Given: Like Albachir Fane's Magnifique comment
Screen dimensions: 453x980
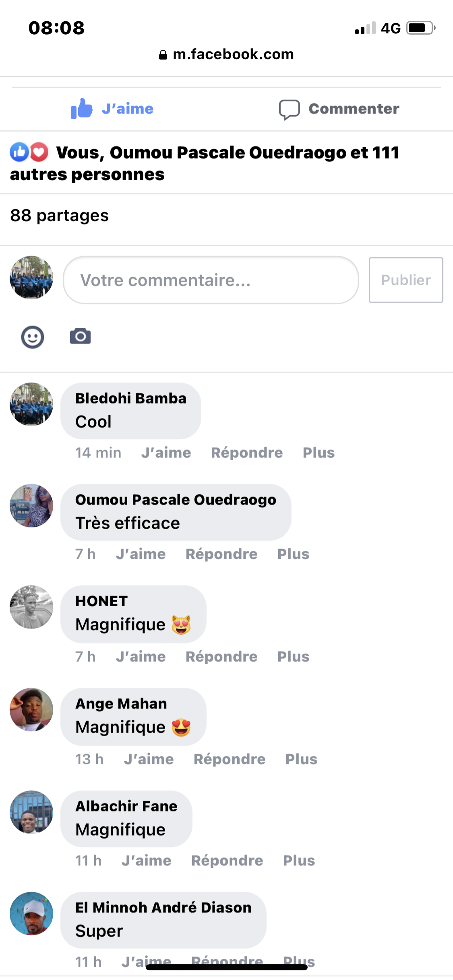Looking at the screenshot, I should tap(146, 861).
